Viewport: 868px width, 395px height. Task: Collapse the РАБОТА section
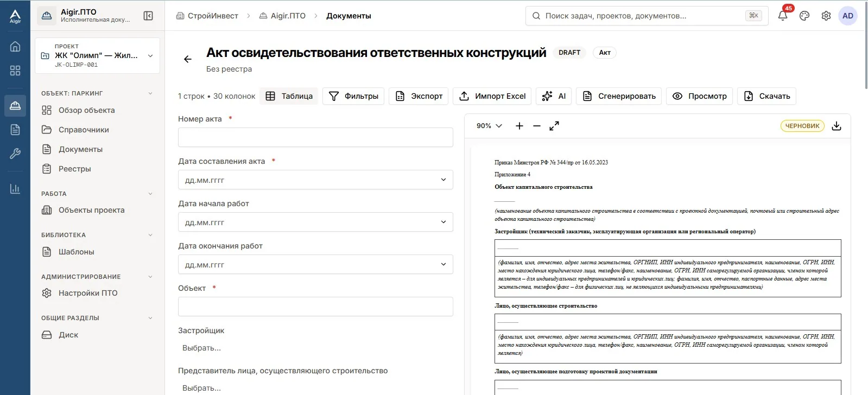pos(150,194)
